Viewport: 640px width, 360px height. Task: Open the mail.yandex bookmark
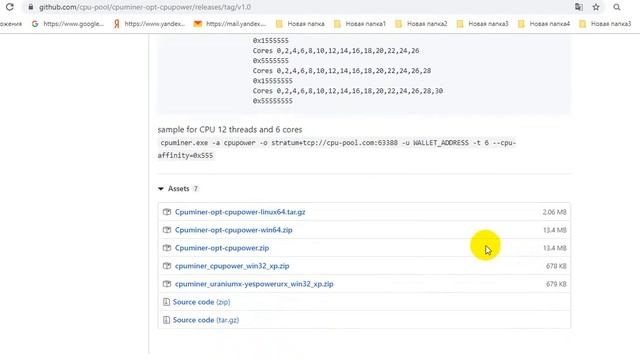[x=230, y=24]
